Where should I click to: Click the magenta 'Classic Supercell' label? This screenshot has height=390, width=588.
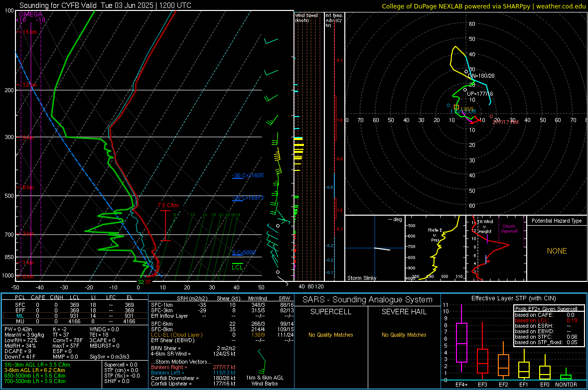[x=509, y=229]
